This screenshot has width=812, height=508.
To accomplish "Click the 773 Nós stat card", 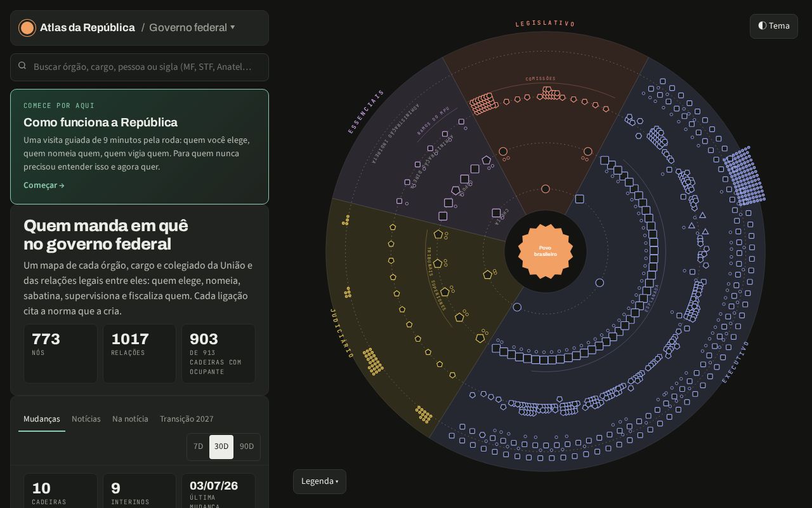I will 60,354.
